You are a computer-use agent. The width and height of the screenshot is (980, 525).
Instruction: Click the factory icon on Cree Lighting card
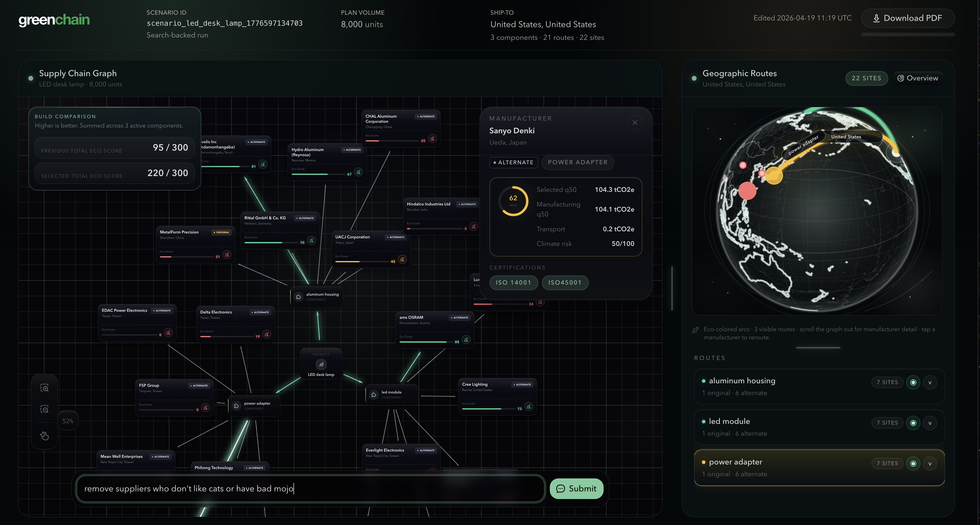(x=528, y=407)
